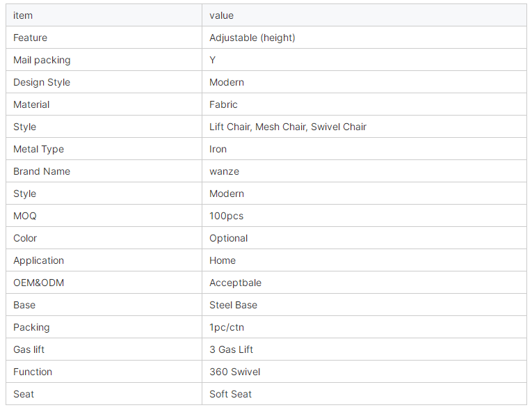Click the 'Fabric' material value
This screenshot has height=410, width=532.
(x=223, y=104)
